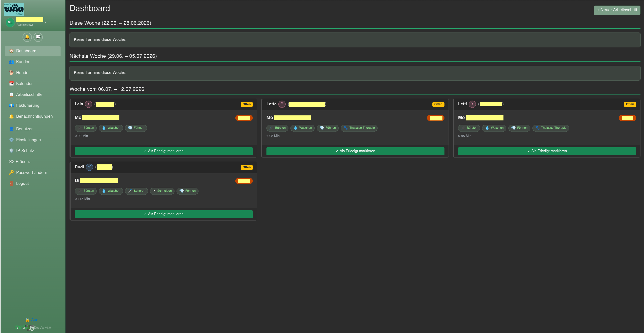Viewport: 644px width, 333px height.
Task: Mark Leia's appointment as Erledigt
Action: coord(164,151)
